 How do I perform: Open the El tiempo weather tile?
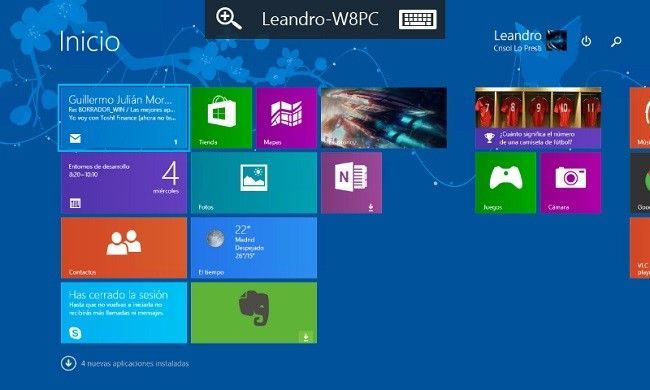(x=254, y=248)
